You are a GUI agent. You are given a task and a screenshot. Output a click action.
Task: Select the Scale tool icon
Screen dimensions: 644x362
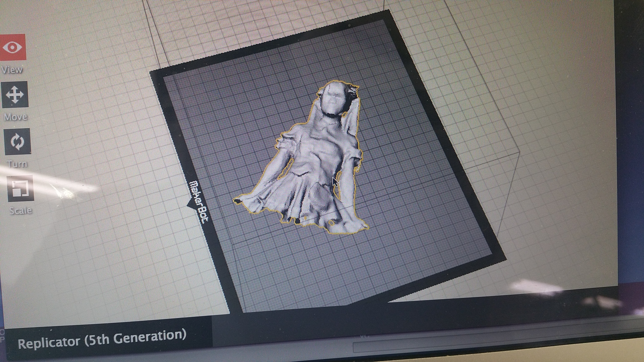pyautogui.click(x=20, y=188)
